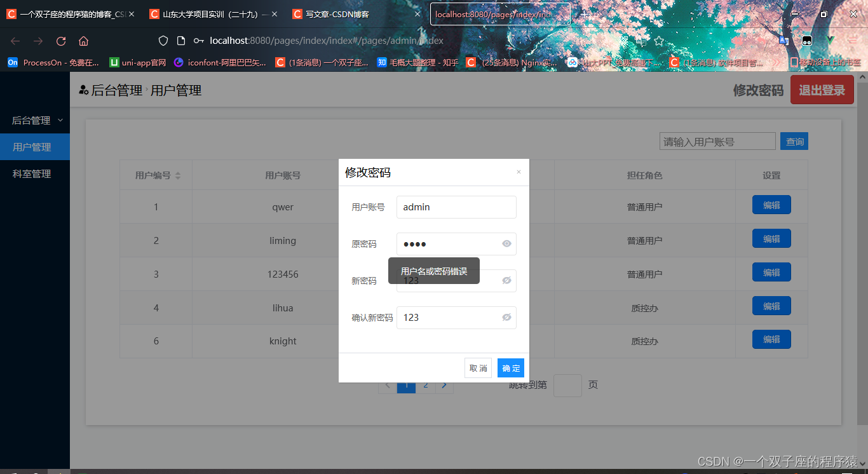Click page 1 in the pagination

click(x=407, y=385)
